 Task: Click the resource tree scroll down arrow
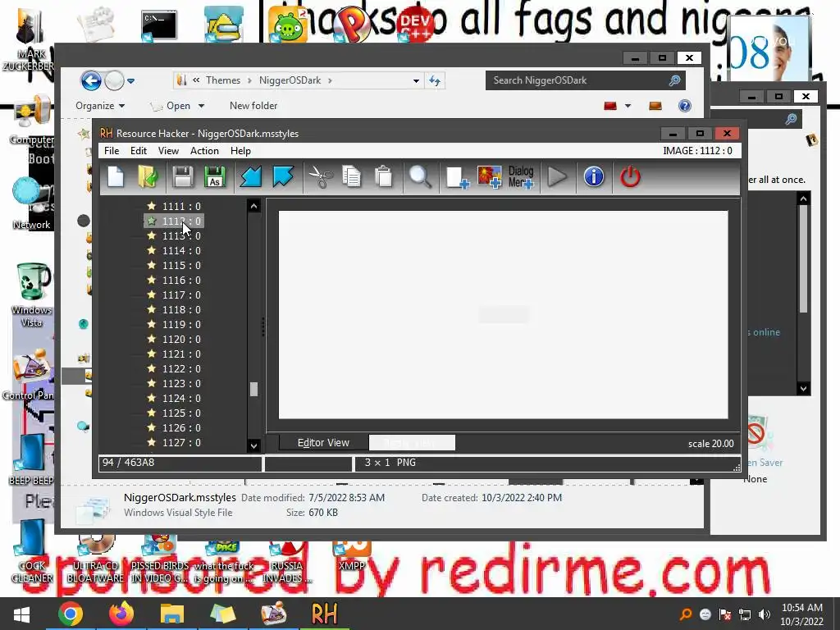254,445
